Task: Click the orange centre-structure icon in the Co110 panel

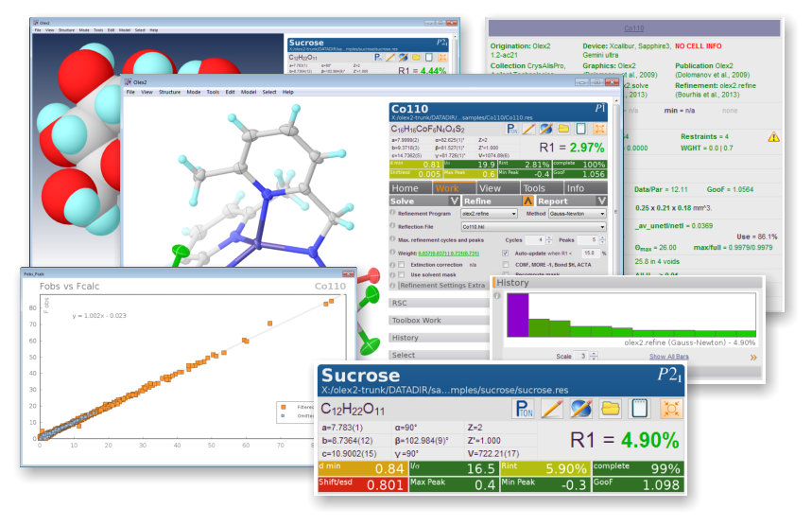Action: [599, 129]
